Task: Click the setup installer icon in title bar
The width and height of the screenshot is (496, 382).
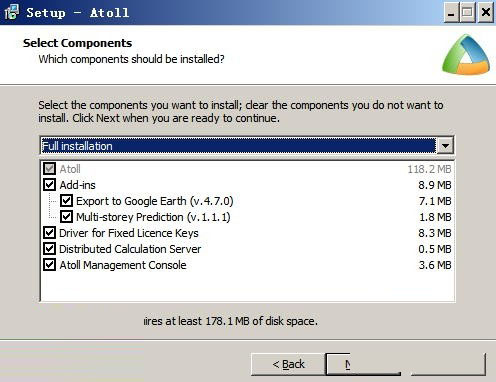Action: pos(12,12)
